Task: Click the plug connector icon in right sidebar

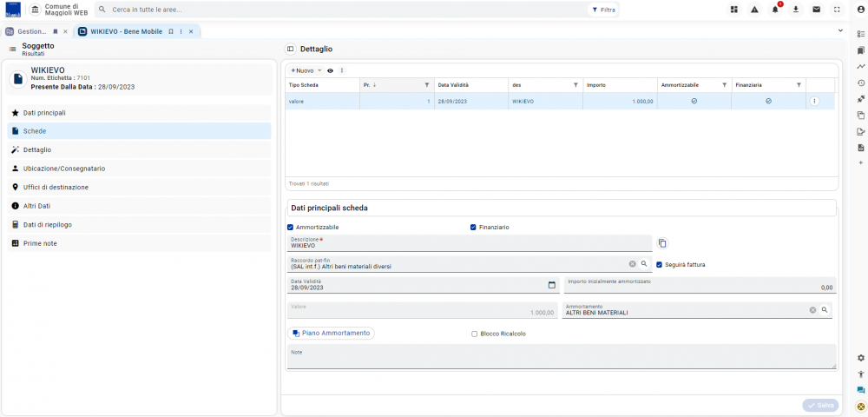Action: click(x=861, y=99)
